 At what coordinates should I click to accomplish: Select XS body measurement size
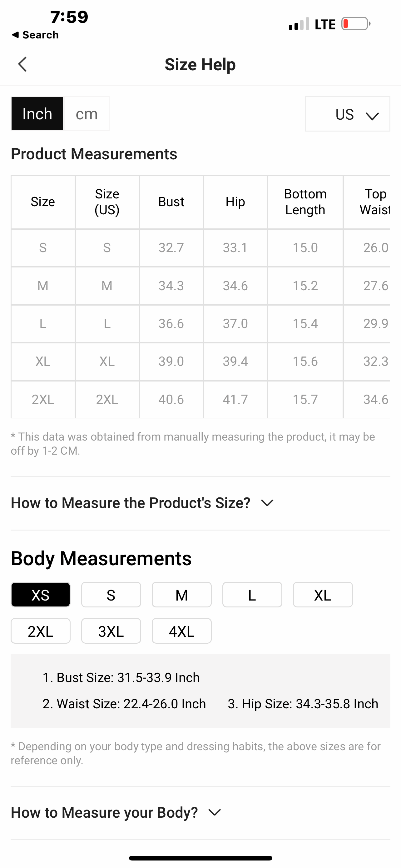41,595
